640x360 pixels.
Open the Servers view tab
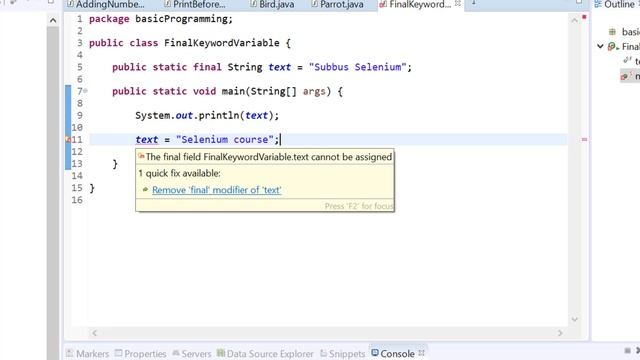[x=192, y=353]
